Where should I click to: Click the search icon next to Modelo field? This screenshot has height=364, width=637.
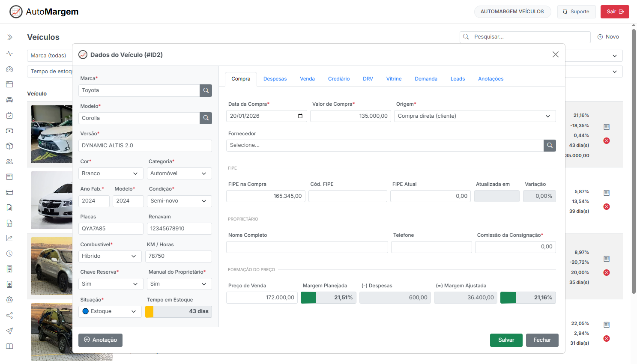point(206,118)
